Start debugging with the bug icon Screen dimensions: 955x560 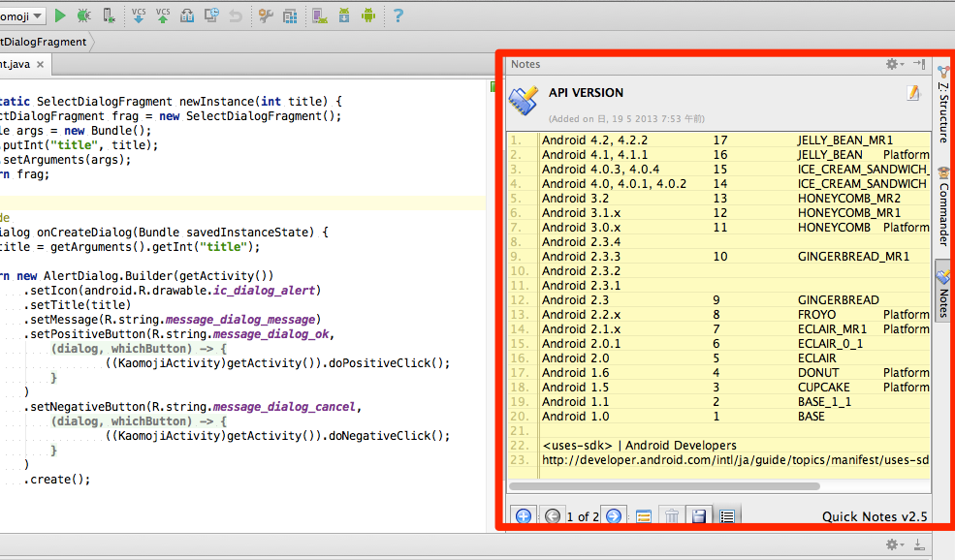84,16
